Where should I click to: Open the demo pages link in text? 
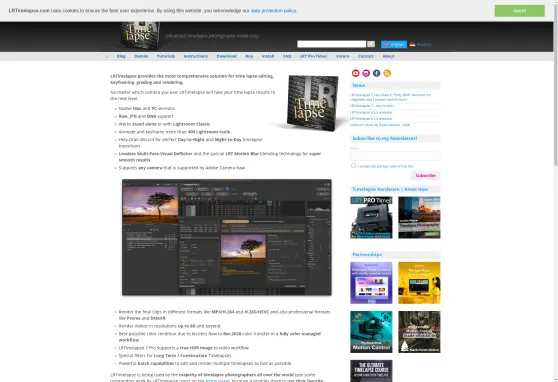tap(218, 381)
